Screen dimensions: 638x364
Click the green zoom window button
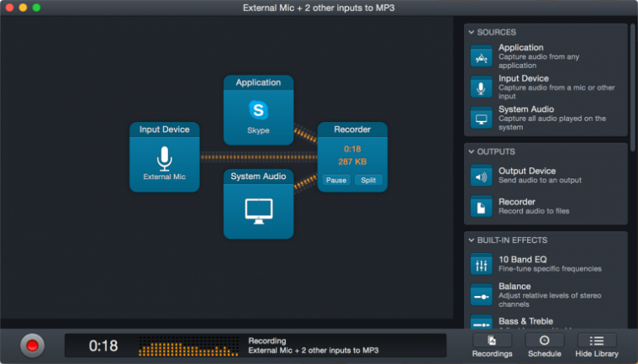[36, 8]
